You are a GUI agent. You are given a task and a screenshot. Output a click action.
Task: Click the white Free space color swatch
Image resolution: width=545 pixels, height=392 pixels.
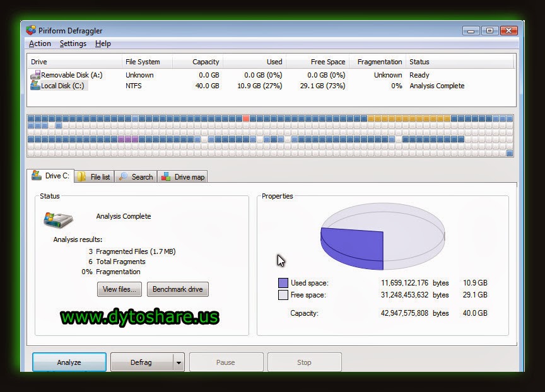point(283,295)
